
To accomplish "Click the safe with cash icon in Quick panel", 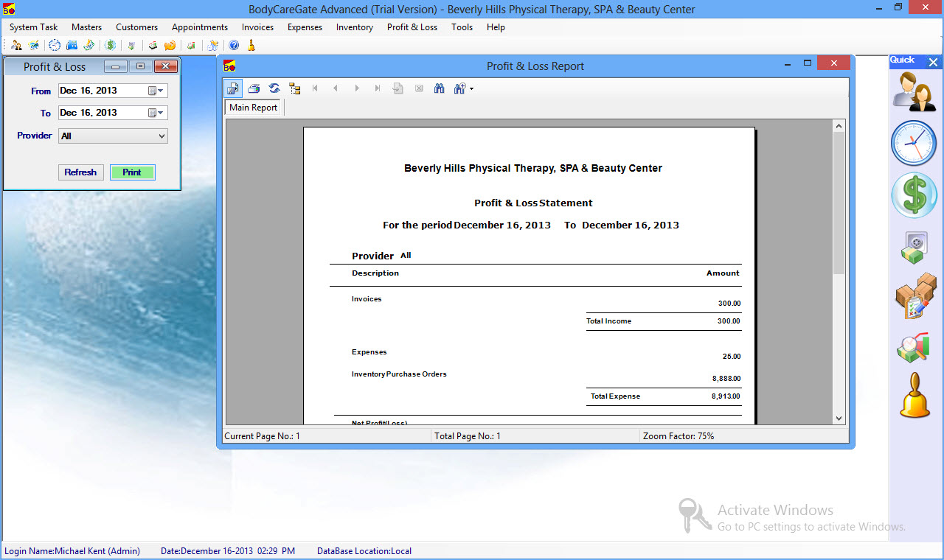I will [x=914, y=248].
